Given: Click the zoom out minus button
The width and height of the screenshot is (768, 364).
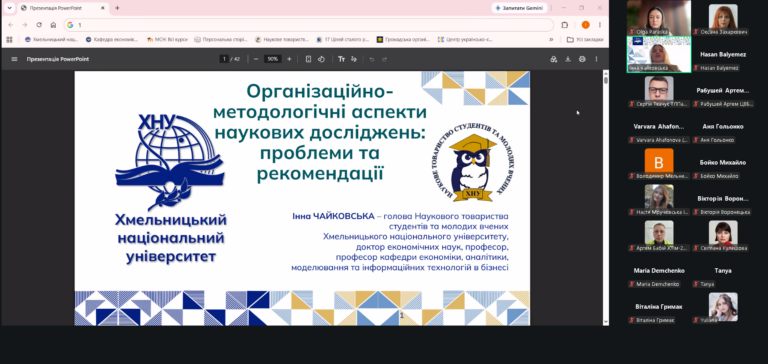Looking at the screenshot, I should [x=256, y=59].
